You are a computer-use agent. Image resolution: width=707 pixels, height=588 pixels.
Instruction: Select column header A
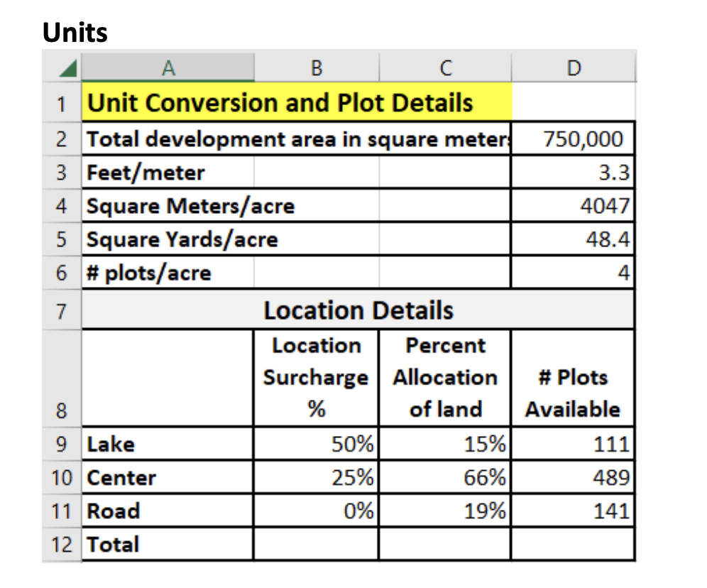(x=168, y=67)
